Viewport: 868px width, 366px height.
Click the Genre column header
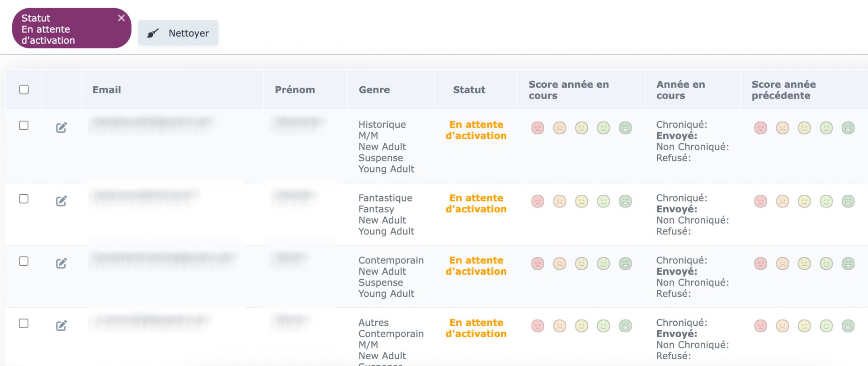[374, 89]
